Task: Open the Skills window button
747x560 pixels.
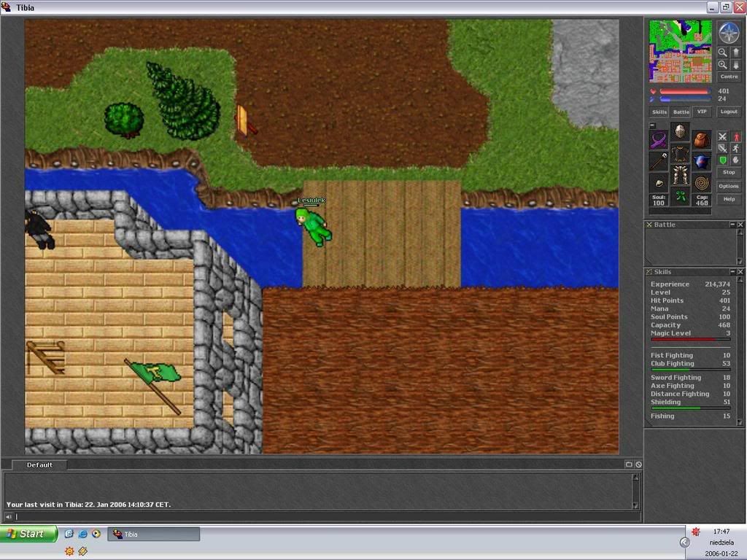Action: pos(659,112)
